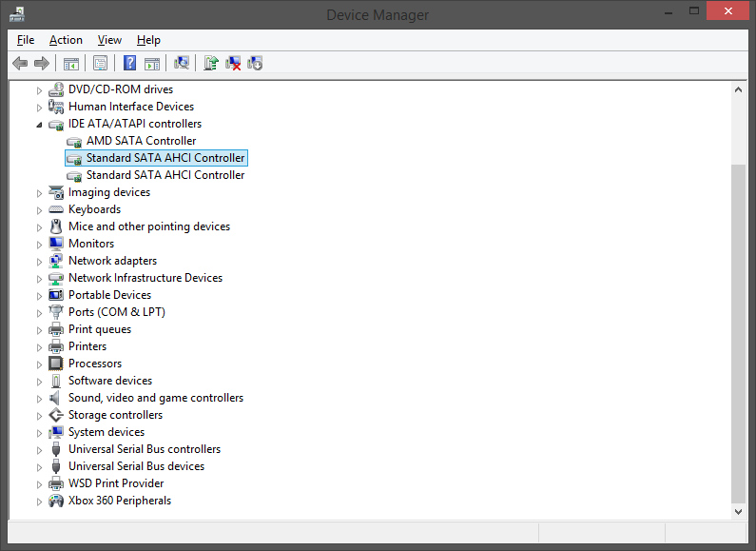
Task: Open the Properties toolbar icon
Action: tap(100, 63)
